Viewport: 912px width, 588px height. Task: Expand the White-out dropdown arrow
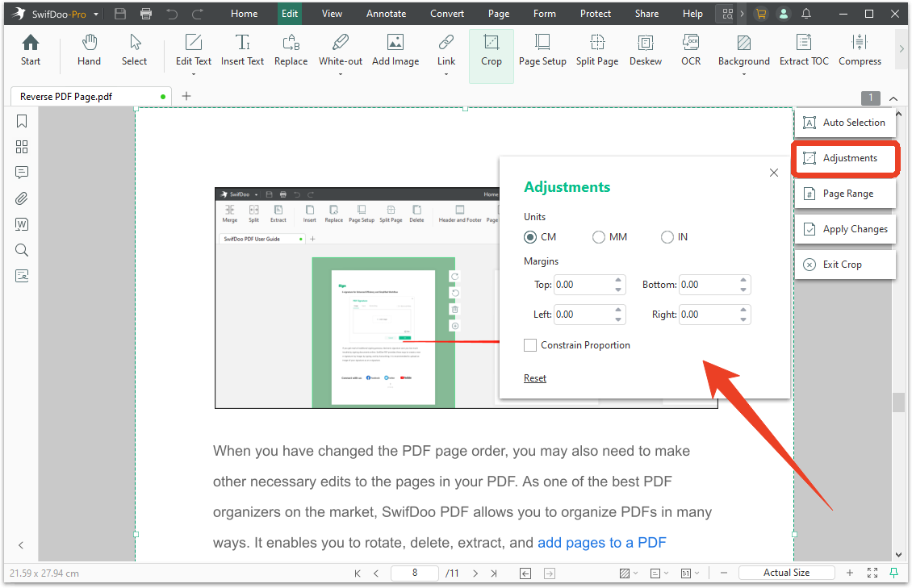coord(341,74)
